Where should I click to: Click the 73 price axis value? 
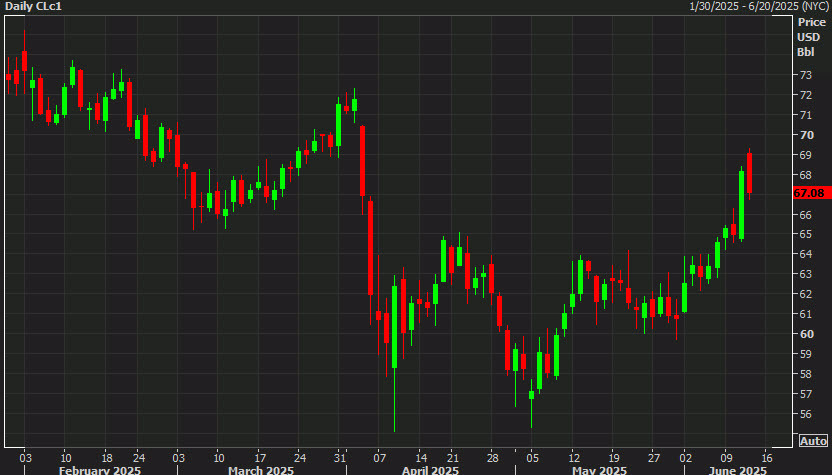click(805, 75)
